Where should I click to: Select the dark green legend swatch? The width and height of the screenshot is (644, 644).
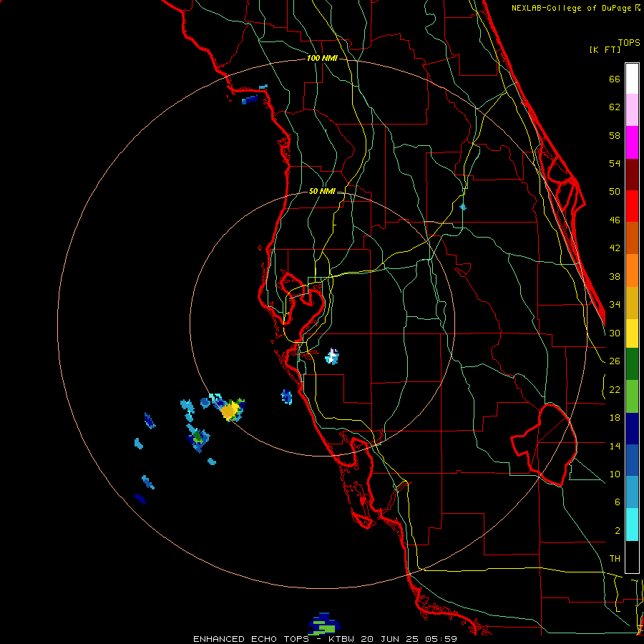coord(632,364)
